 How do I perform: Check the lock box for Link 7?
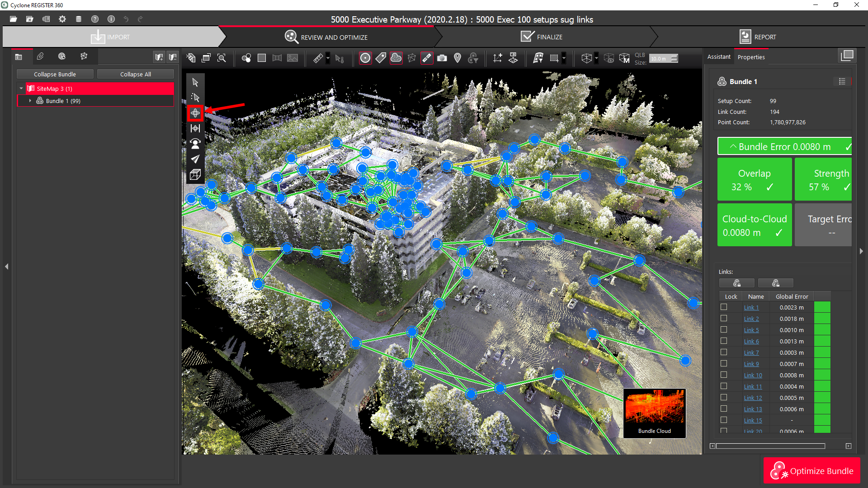[724, 352]
